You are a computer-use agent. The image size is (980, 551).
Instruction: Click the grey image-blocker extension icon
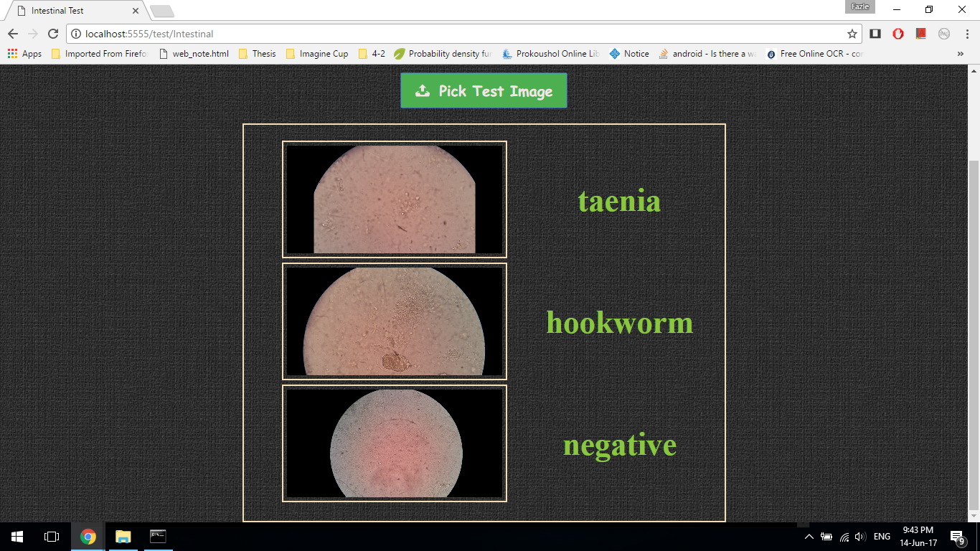click(944, 34)
